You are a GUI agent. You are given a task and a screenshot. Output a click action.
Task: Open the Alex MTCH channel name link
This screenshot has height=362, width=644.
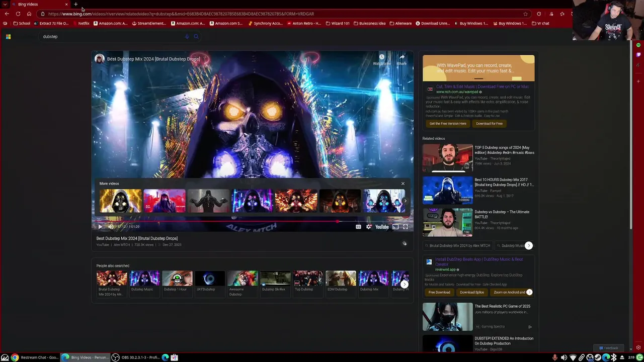point(121,245)
